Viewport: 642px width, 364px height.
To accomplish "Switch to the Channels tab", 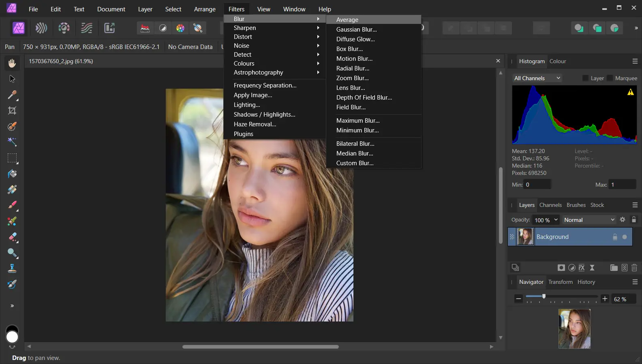I will point(550,205).
